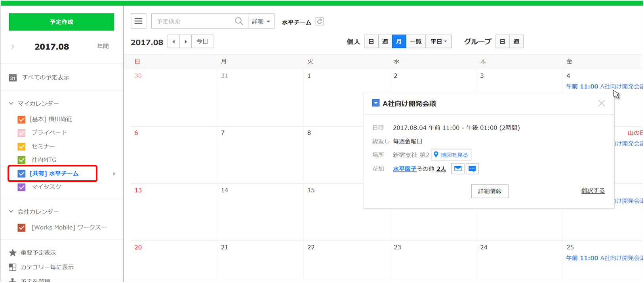Open message chat with participants icon
The width and height of the screenshot is (644, 283).
coord(472,169)
